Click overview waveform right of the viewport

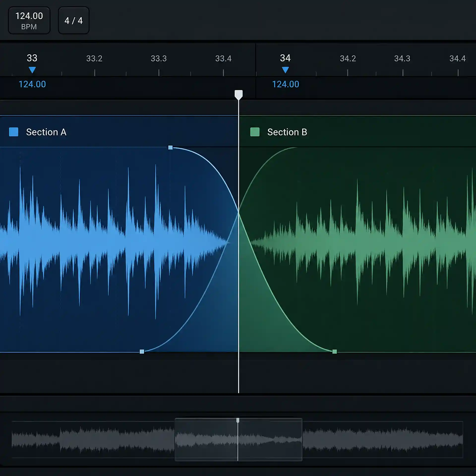383,440
